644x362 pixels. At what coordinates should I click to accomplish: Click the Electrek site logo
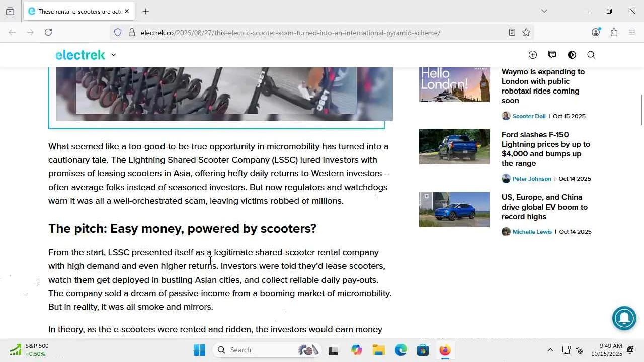80,55
